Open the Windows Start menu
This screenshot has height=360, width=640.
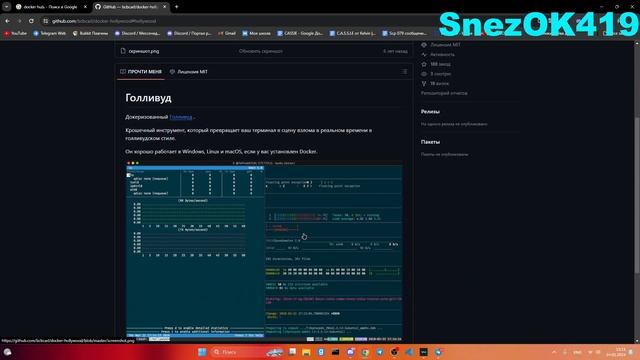pos(202,352)
